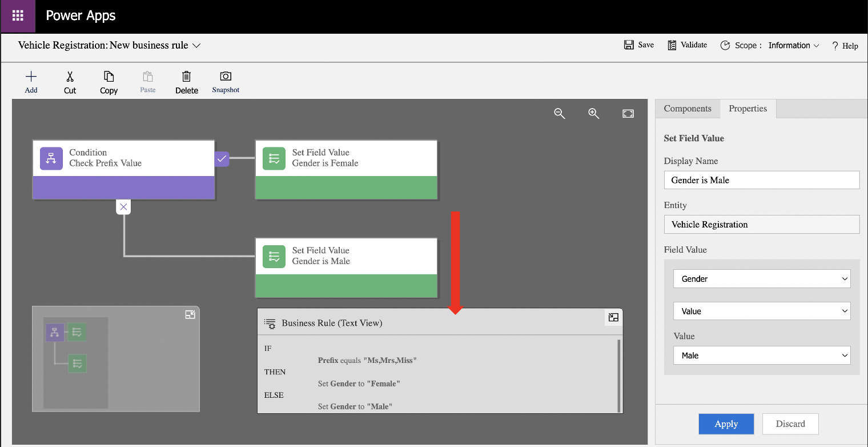Click the purple Condition node icon

(x=51, y=158)
